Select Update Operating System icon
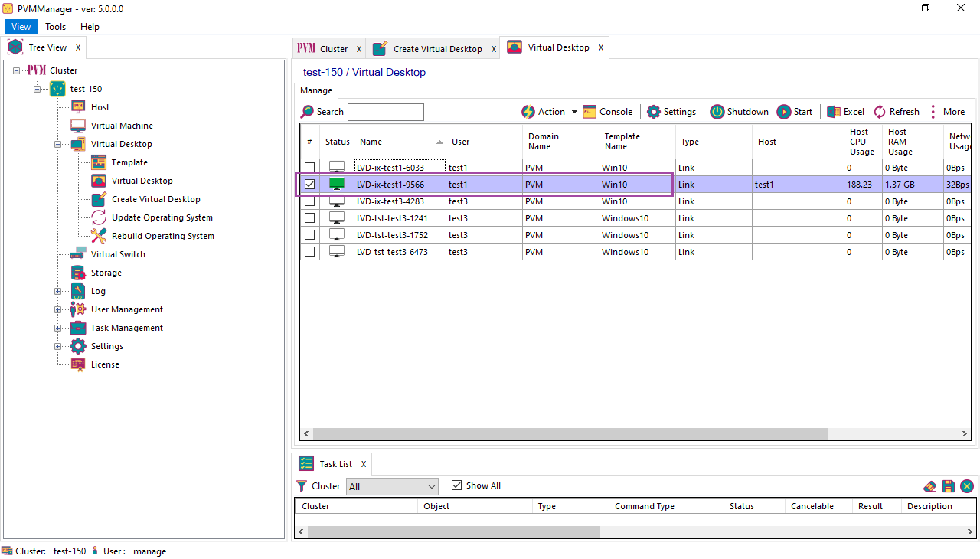The width and height of the screenshot is (980, 559). 99,217
